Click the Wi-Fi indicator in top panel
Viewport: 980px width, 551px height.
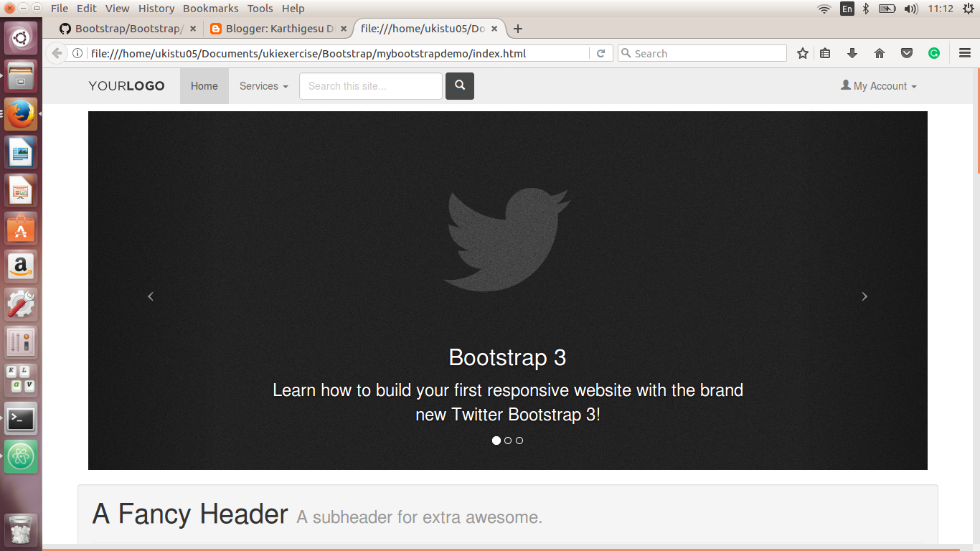(x=824, y=9)
